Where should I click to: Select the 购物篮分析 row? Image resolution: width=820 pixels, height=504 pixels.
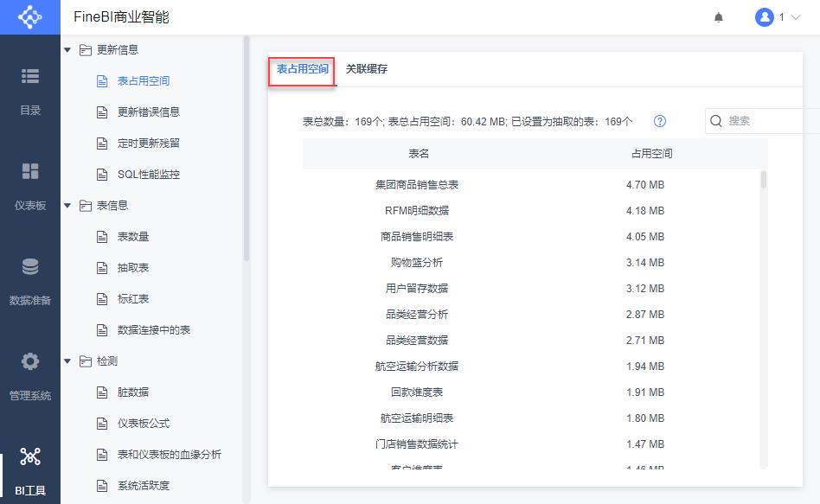tap(530, 263)
